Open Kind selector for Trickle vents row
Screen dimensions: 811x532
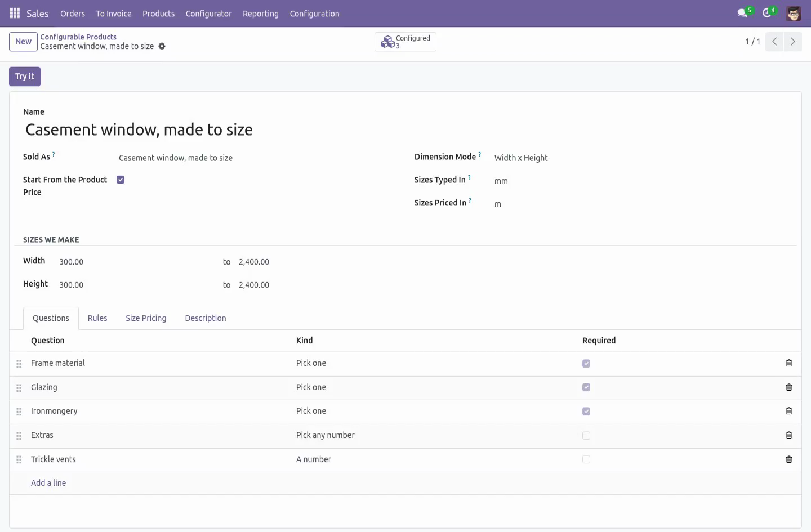(x=435, y=459)
